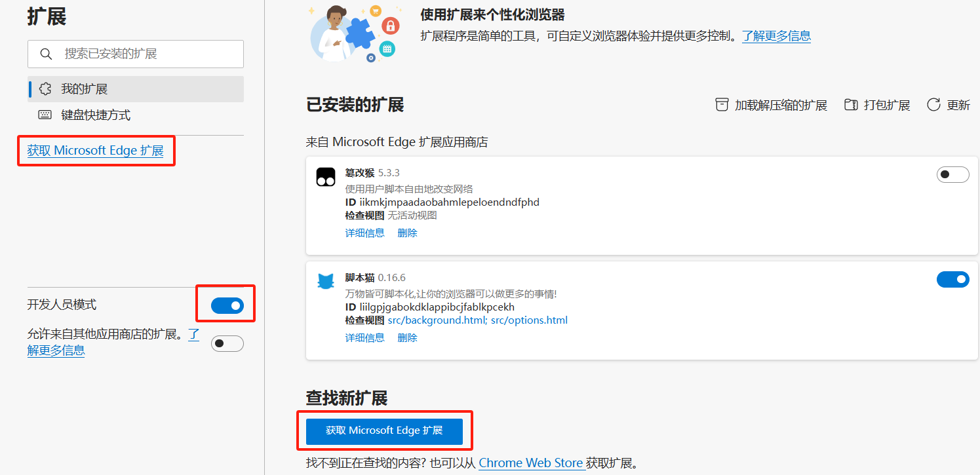This screenshot has height=475, width=980.
Task: Click the 加载解压缩的扩展 box icon
Action: [x=722, y=105]
